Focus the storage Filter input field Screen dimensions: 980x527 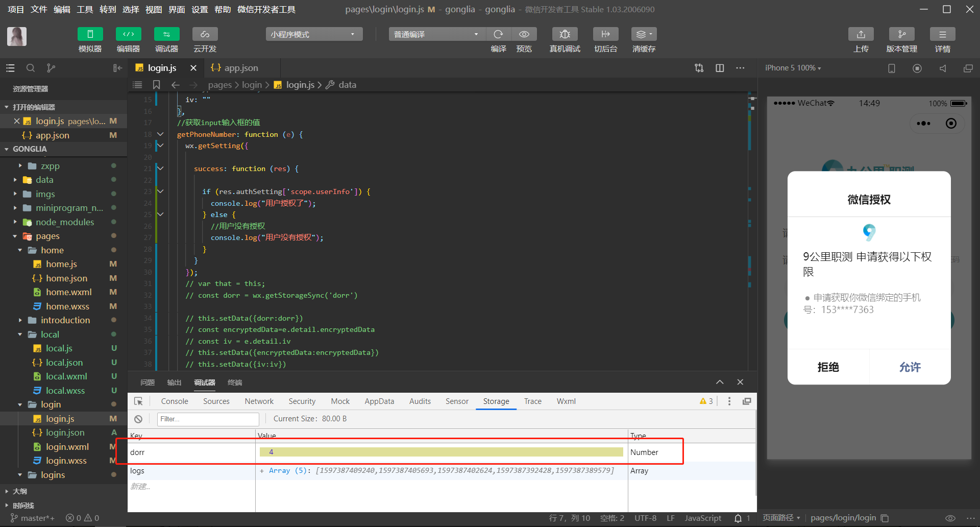(x=208, y=419)
